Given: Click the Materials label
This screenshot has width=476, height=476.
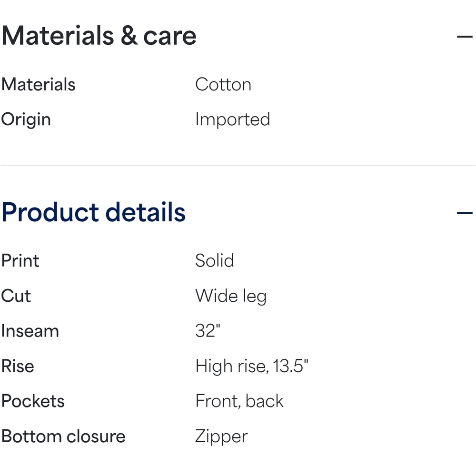Looking at the screenshot, I should [39, 85].
